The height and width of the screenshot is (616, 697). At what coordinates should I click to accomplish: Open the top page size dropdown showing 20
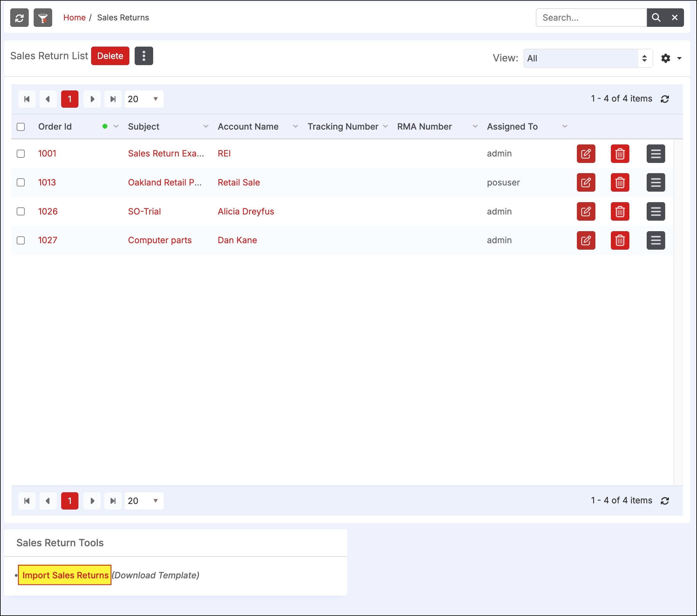pyautogui.click(x=144, y=99)
